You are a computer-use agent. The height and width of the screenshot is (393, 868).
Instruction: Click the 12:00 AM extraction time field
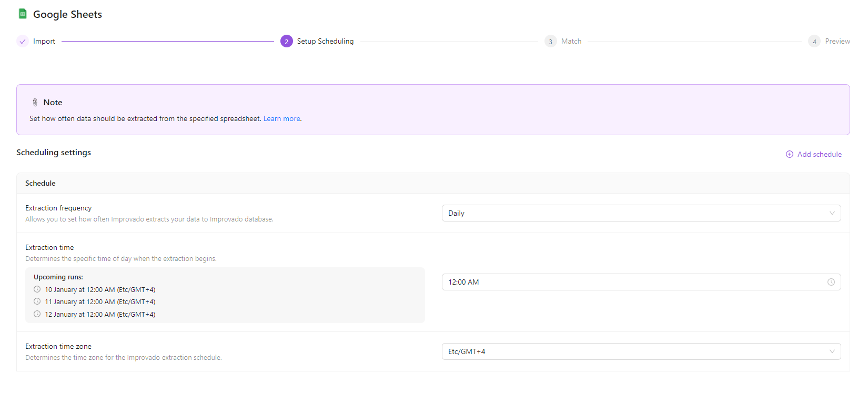[631, 282]
